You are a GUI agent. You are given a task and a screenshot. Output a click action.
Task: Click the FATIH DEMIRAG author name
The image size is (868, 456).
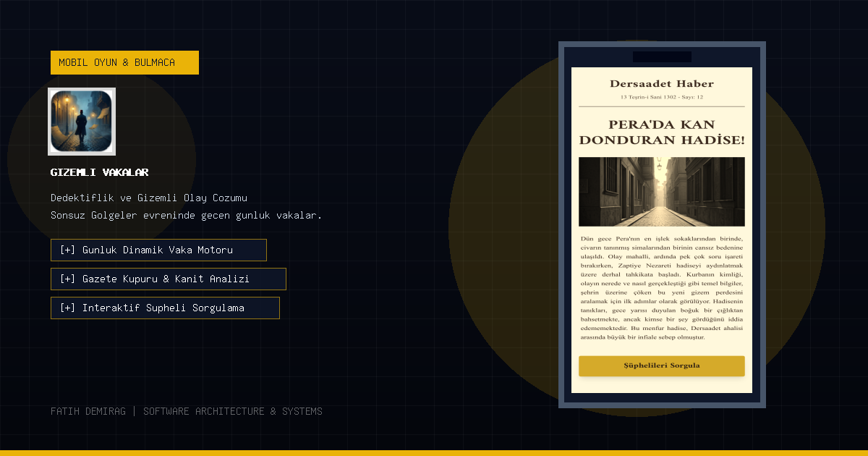(x=88, y=411)
